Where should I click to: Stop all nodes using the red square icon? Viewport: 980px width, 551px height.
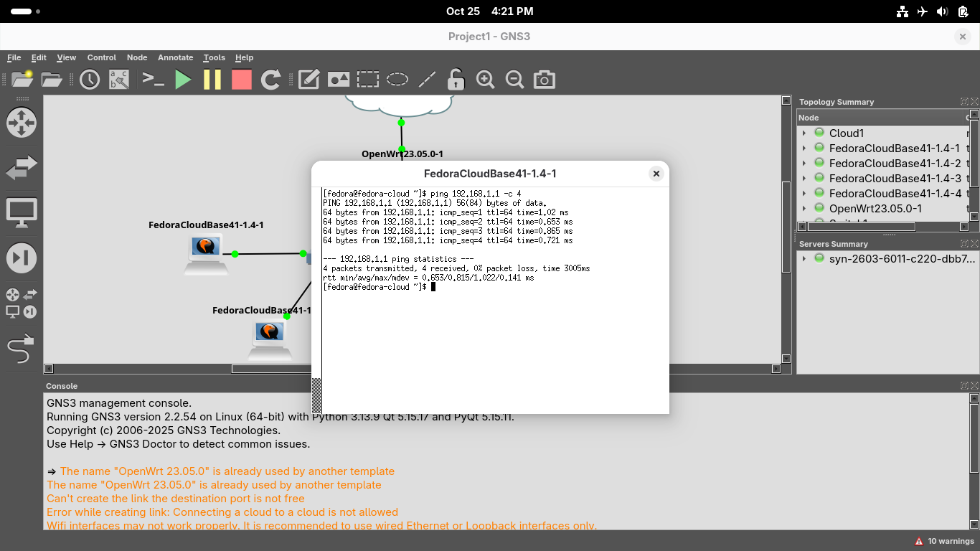(x=242, y=80)
